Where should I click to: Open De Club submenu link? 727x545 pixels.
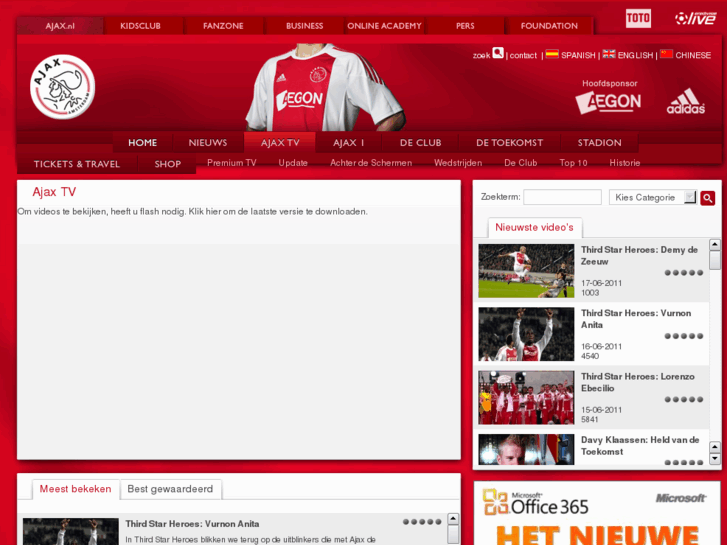[521, 163]
